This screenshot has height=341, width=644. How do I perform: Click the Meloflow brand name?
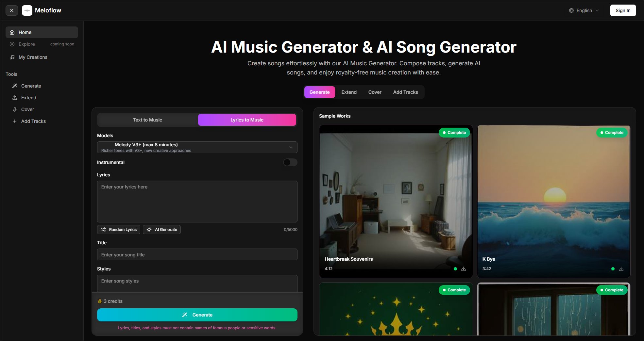coord(48,10)
